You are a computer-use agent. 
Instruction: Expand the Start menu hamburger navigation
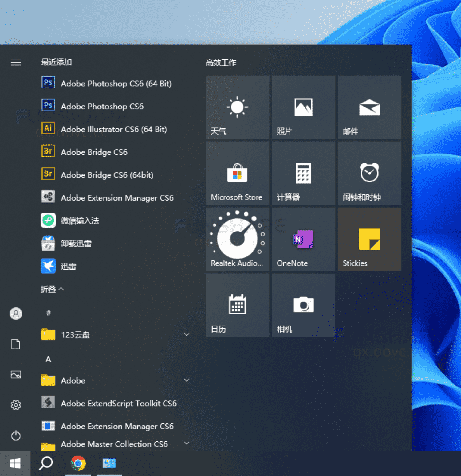(x=16, y=63)
